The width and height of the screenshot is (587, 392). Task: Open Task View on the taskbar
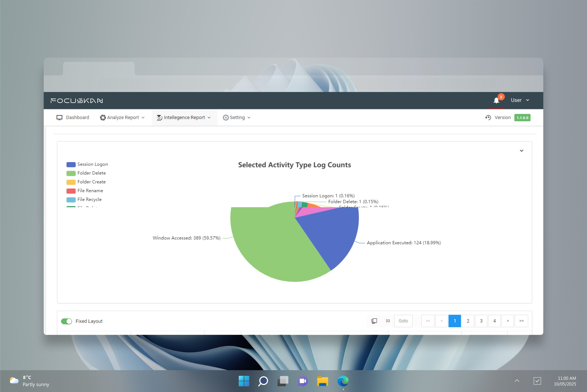(x=283, y=381)
